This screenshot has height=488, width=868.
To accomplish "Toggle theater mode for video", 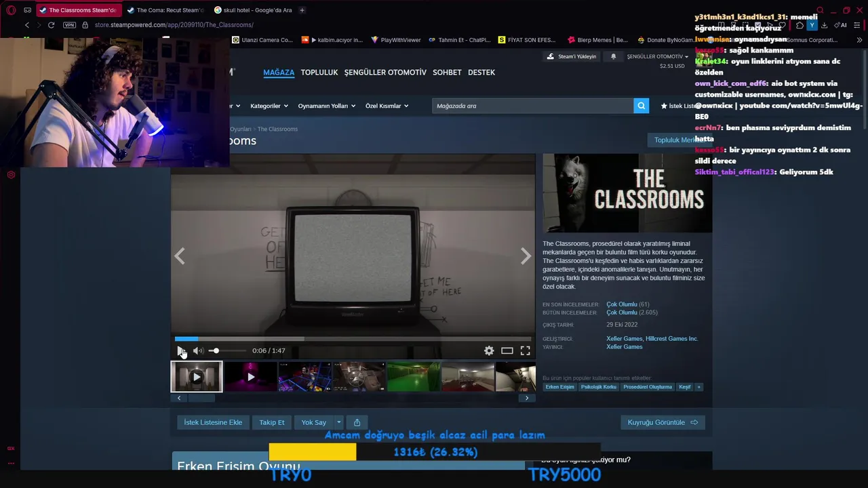I will 507,350.
